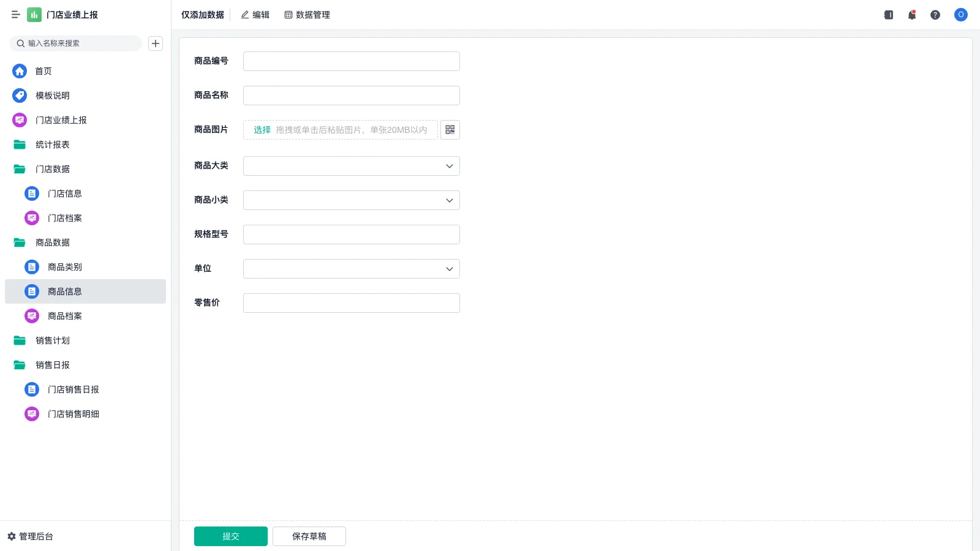Open the 商品小类 dropdown
980x551 pixels.
pyautogui.click(x=352, y=200)
